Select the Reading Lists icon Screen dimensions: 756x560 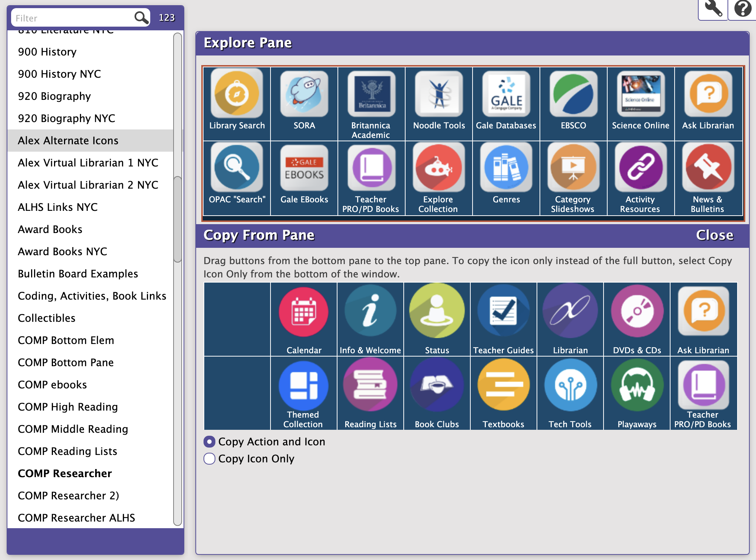[x=370, y=385]
